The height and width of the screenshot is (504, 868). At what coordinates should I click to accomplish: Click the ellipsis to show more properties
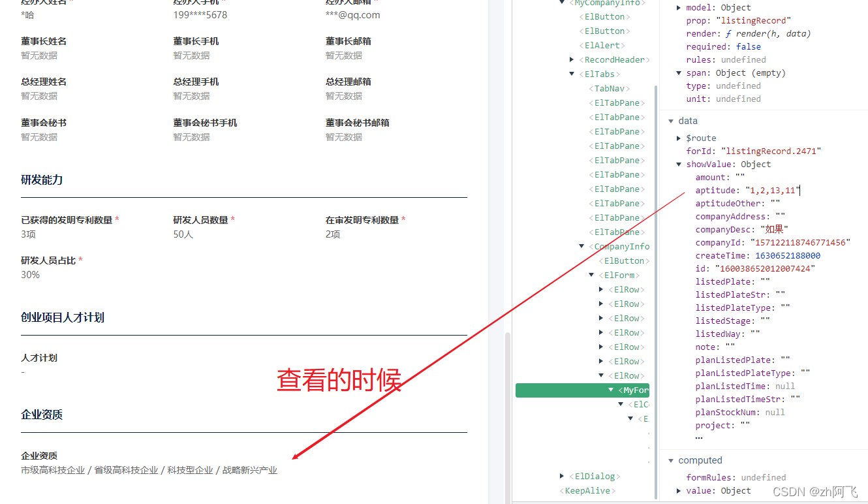point(699,438)
